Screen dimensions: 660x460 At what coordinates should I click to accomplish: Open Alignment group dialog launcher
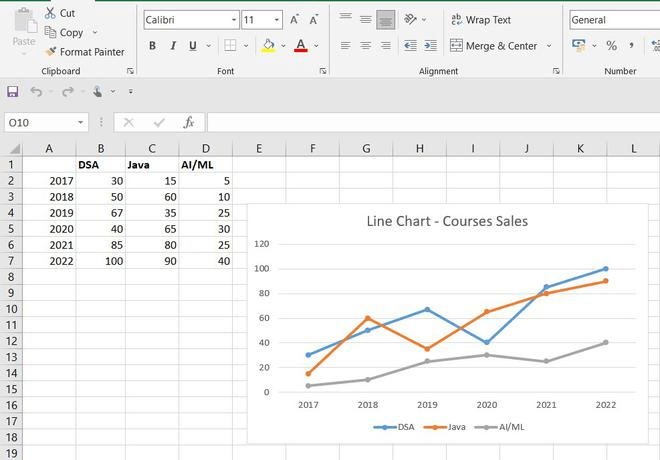point(556,71)
